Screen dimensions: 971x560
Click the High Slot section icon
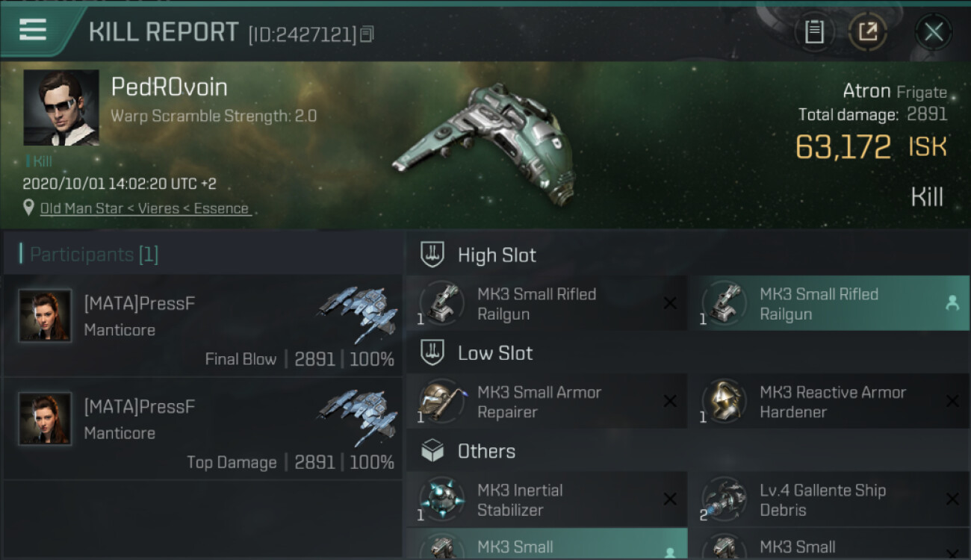[x=432, y=255]
